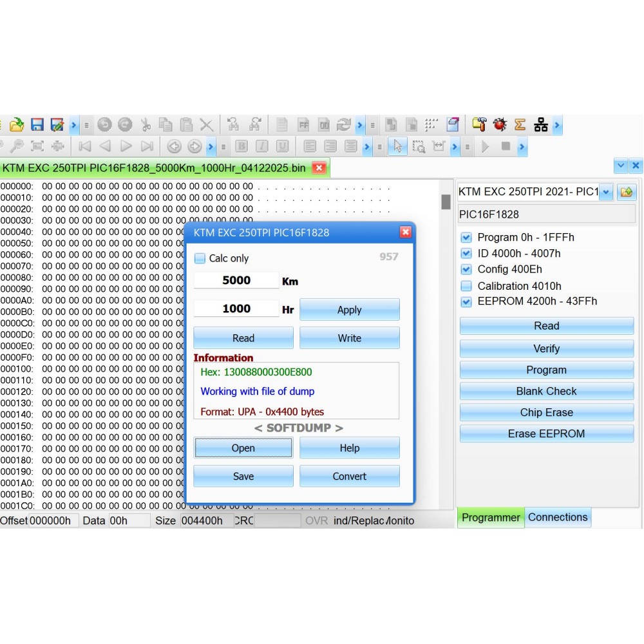This screenshot has height=644, width=644.
Task: Click the export folder icon beside device dropdown
Action: click(627, 192)
